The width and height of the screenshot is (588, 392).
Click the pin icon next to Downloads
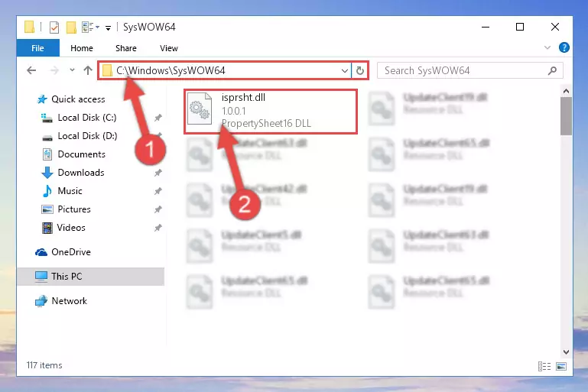tap(158, 173)
